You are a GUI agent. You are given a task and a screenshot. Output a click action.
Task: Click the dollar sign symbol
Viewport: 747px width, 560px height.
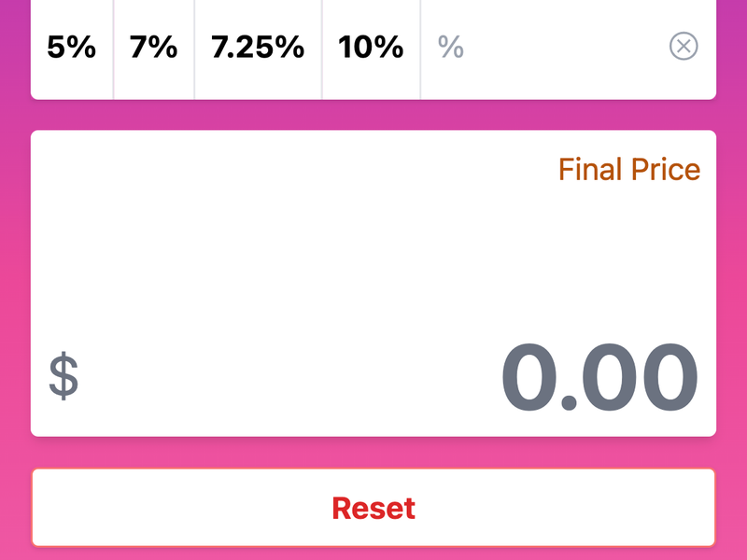pyautogui.click(x=63, y=373)
